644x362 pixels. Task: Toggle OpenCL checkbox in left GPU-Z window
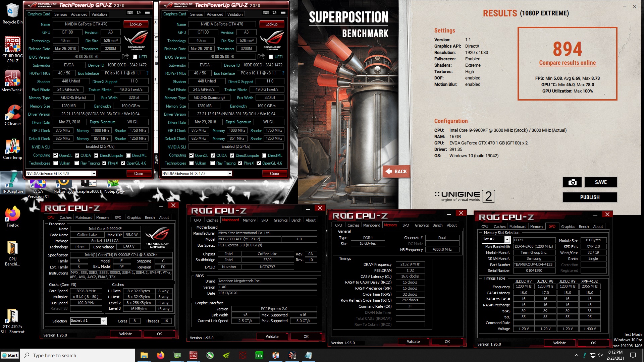coord(55,156)
